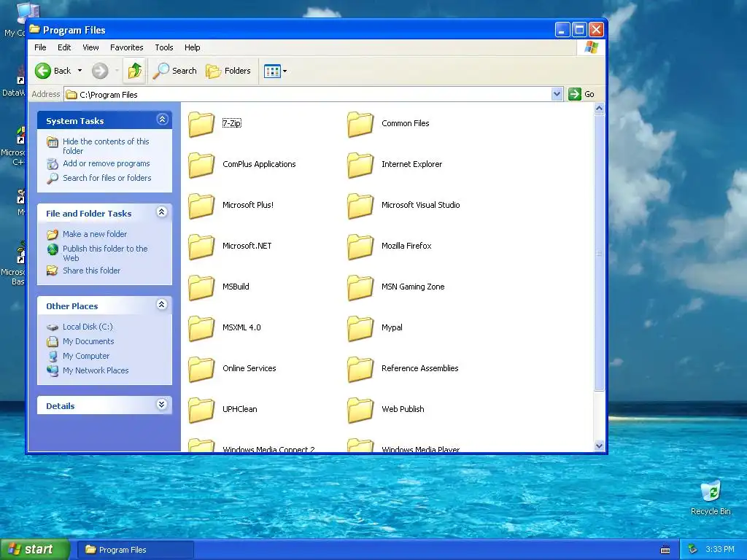Click Make a new folder link
The width and height of the screenshot is (747, 560).
coord(95,234)
